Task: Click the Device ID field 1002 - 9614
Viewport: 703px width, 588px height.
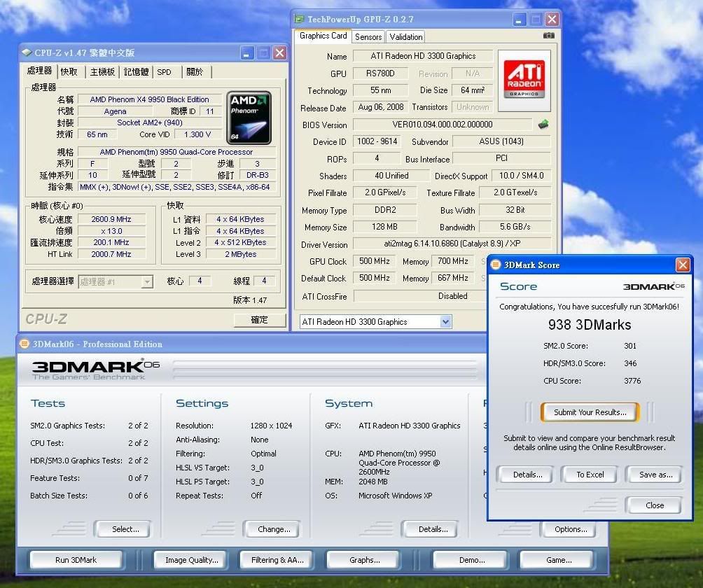Action: click(x=377, y=141)
